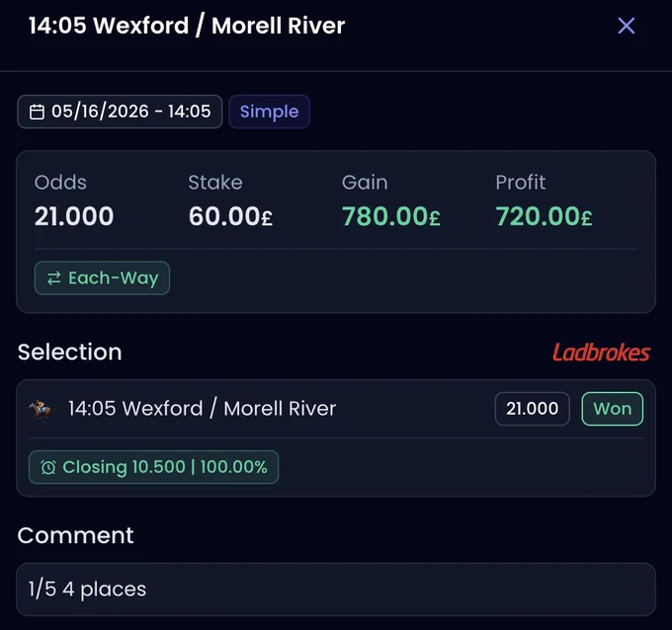This screenshot has height=630, width=672.
Task: Select the Simple bet type badge
Action: tap(269, 112)
